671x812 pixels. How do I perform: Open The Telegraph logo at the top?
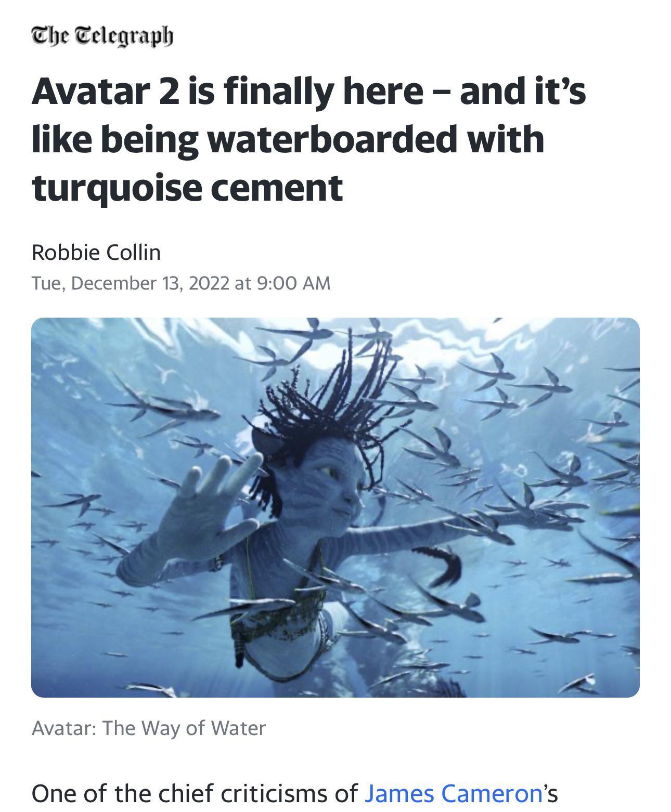pyautogui.click(x=102, y=36)
